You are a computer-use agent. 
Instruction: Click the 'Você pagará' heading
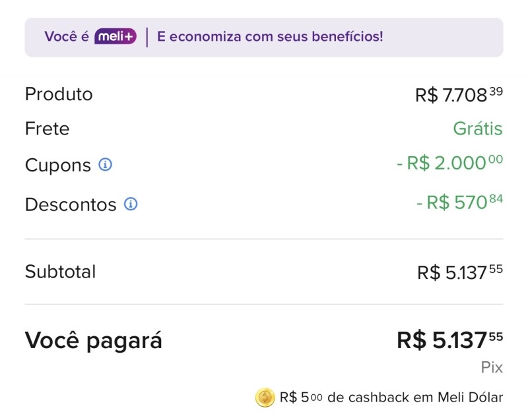94,341
